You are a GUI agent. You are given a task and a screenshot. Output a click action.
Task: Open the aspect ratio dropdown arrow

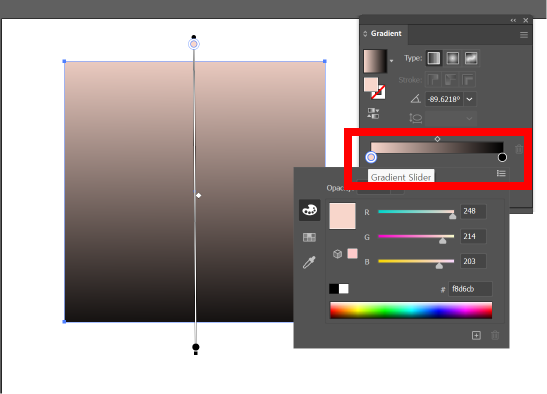tap(470, 119)
